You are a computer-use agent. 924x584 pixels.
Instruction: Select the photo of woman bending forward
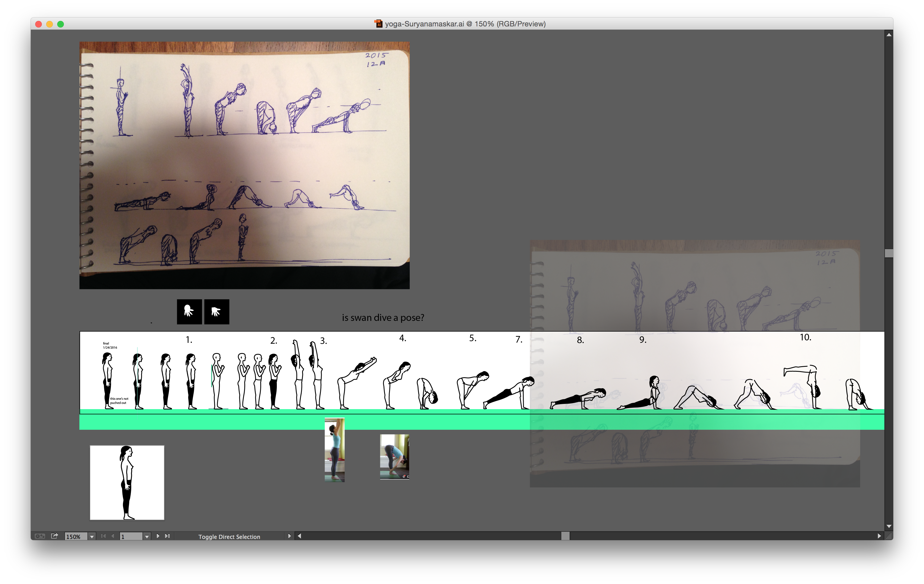395,457
